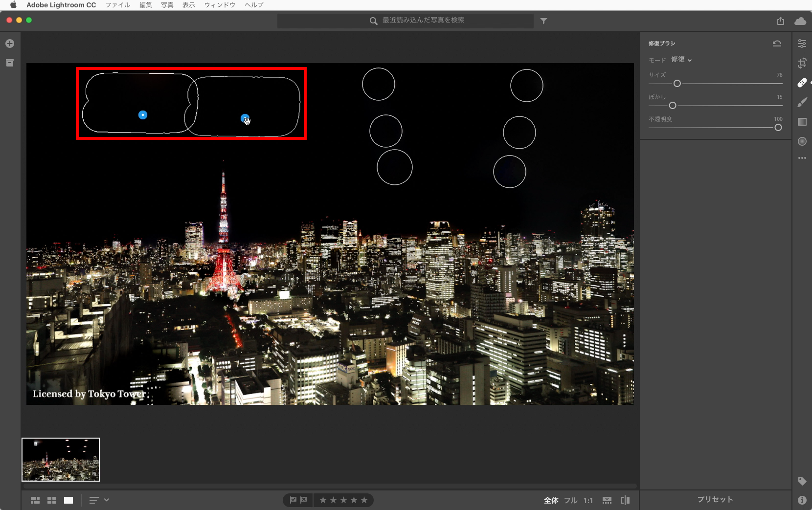Set rating to five stars
This screenshot has height=510, width=812.
click(x=364, y=500)
